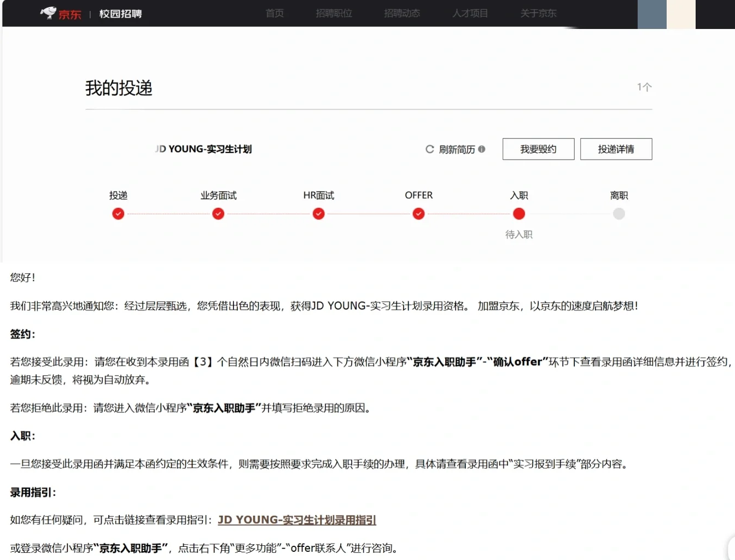The image size is (735, 560).
Task: Click the 您好! greeting text
Action: (x=22, y=277)
